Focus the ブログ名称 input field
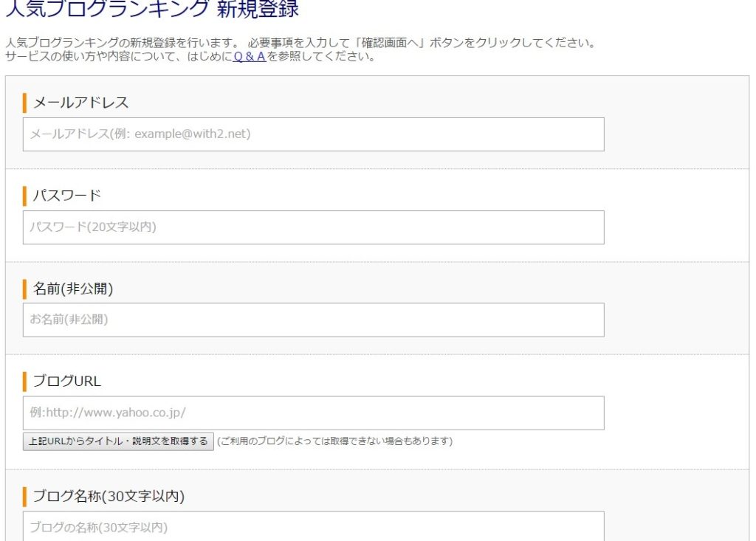 pyautogui.click(x=313, y=527)
